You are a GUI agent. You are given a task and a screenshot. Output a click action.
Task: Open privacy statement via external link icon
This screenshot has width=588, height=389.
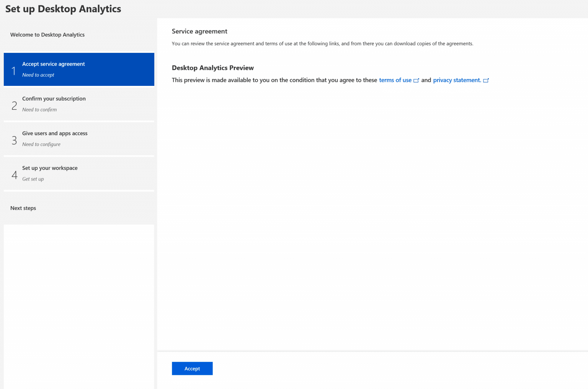coord(486,80)
